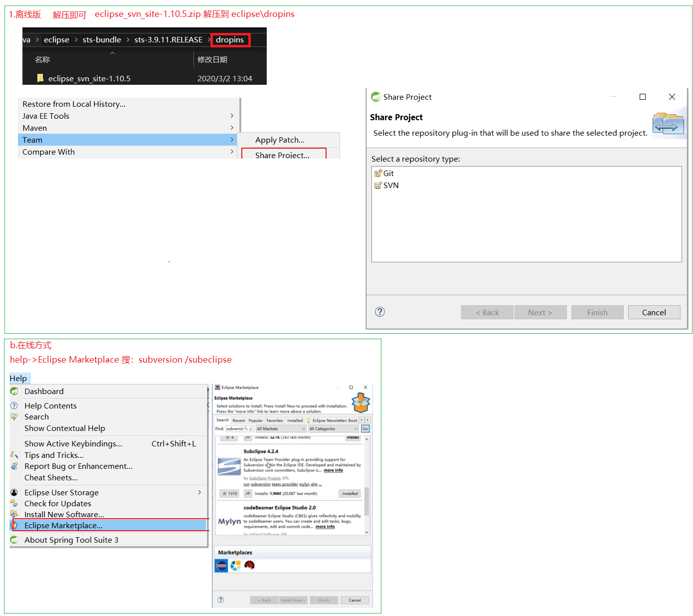Click the share arrow icon for Subclipse
The image size is (693, 616).
(x=248, y=493)
